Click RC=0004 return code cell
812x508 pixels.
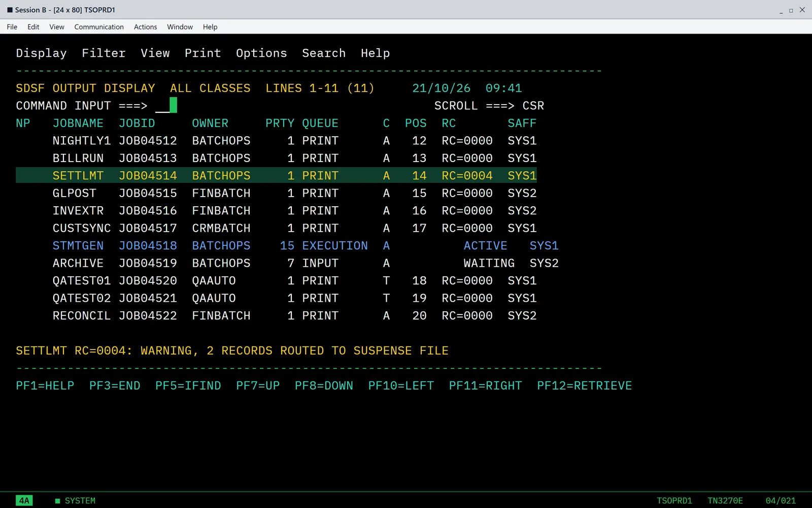point(467,176)
